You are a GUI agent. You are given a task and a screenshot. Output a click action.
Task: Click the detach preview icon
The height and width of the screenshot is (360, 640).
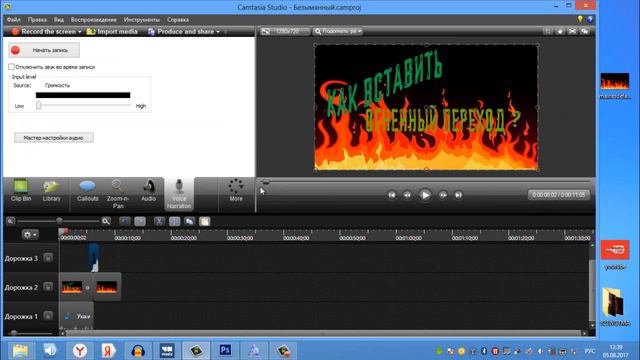coord(585,31)
